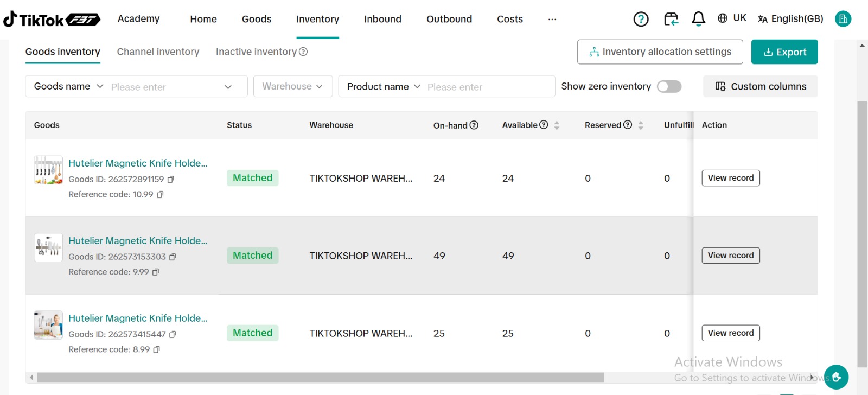The width and height of the screenshot is (868, 395).
Task: Open the notifications bell
Action: pos(698,19)
